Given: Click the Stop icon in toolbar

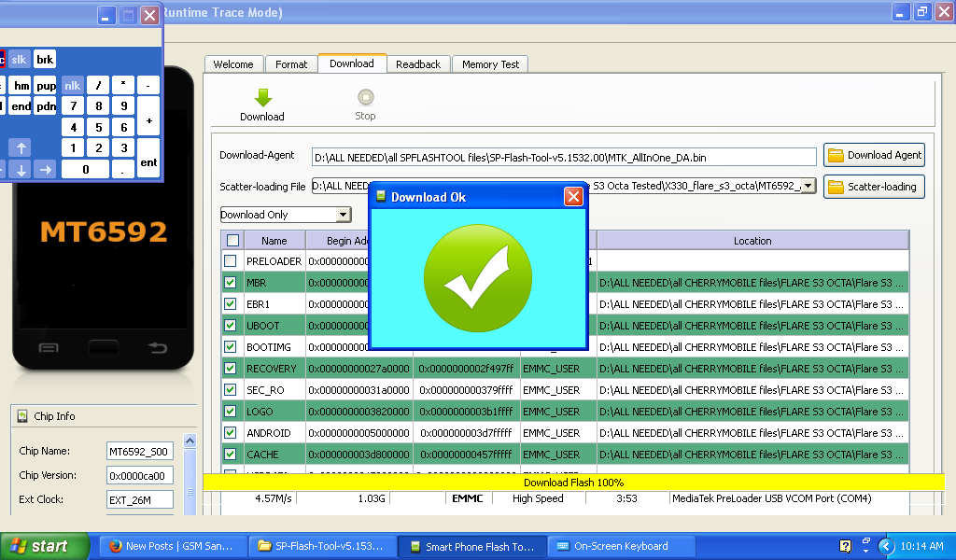Looking at the screenshot, I should [365, 98].
